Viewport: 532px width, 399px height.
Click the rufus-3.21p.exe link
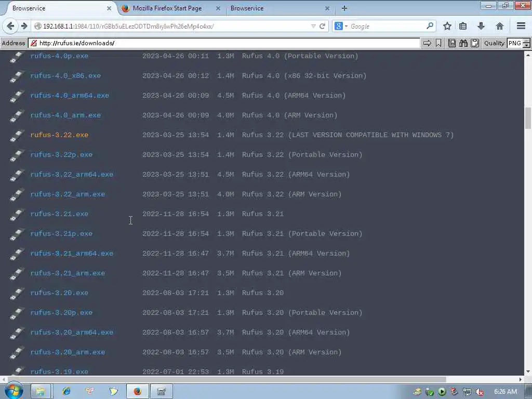click(x=61, y=234)
